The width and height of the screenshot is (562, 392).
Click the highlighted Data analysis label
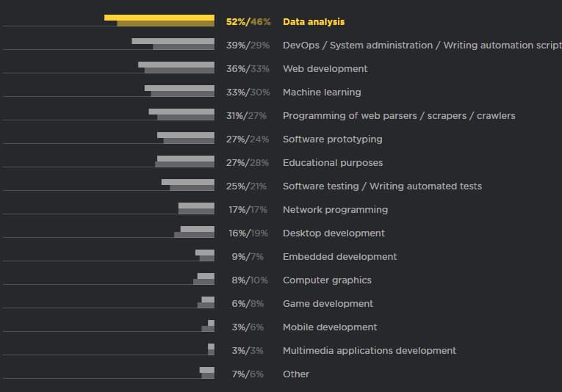(314, 22)
